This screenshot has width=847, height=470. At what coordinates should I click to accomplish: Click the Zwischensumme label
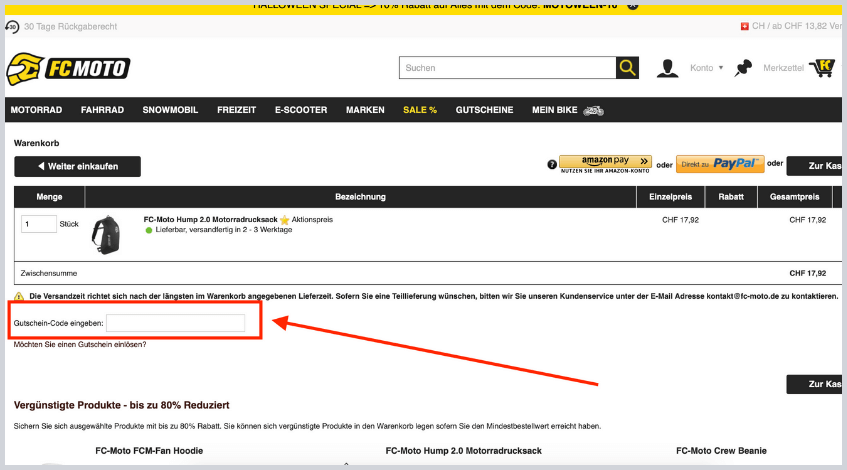[x=49, y=273]
